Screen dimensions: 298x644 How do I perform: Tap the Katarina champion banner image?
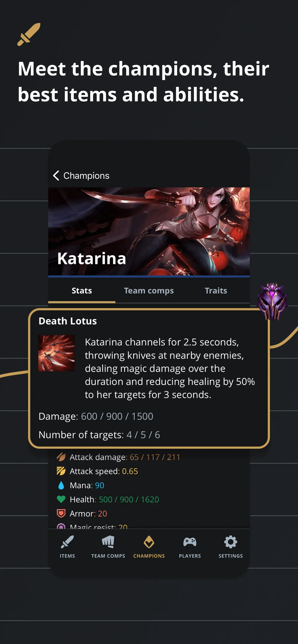click(x=149, y=231)
